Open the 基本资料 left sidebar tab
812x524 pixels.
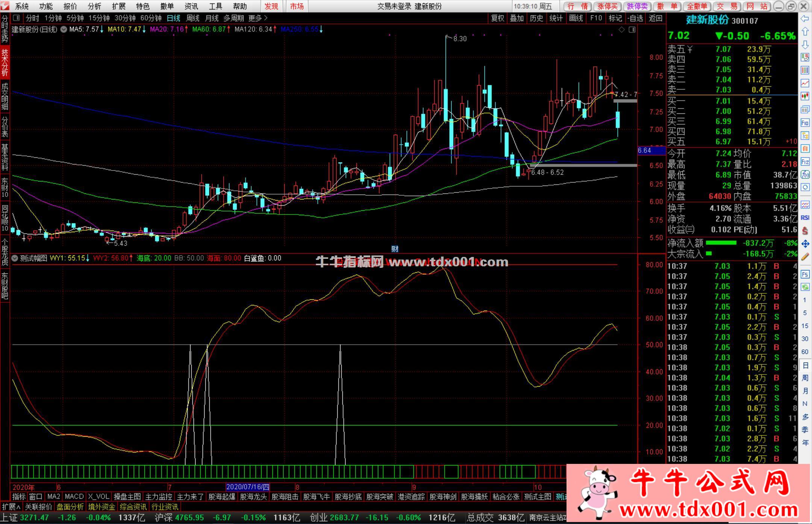pyautogui.click(x=5, y=157)
